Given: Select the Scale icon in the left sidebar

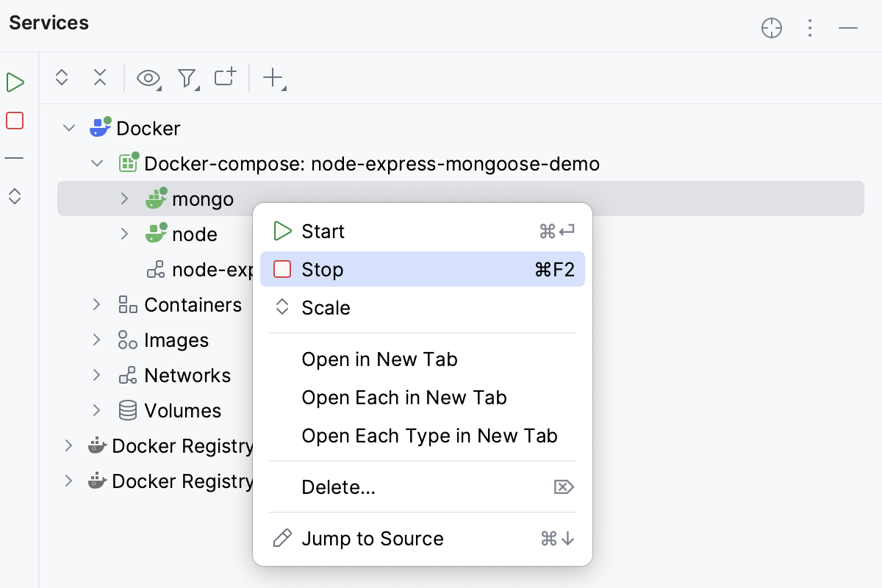Looking at the screenshot, I should 15,196.
